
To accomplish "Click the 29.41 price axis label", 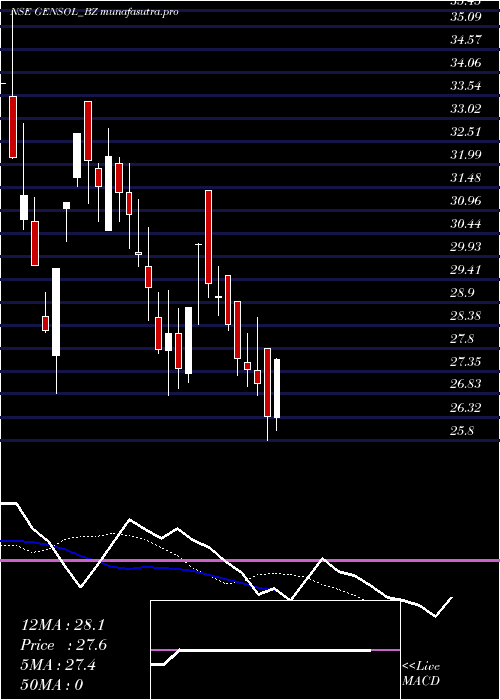I will [466, 270].
